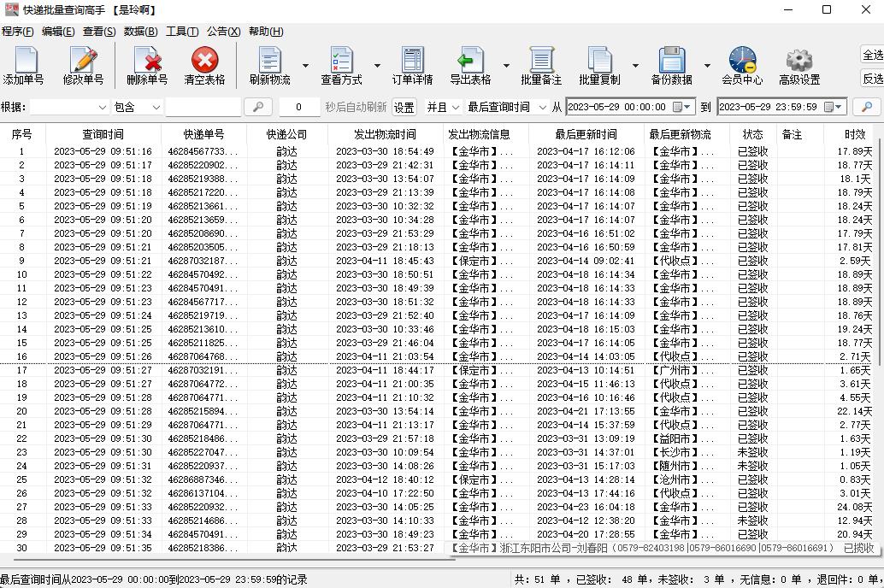
Task: Click the 备注 column header
Action: [792, 134]
